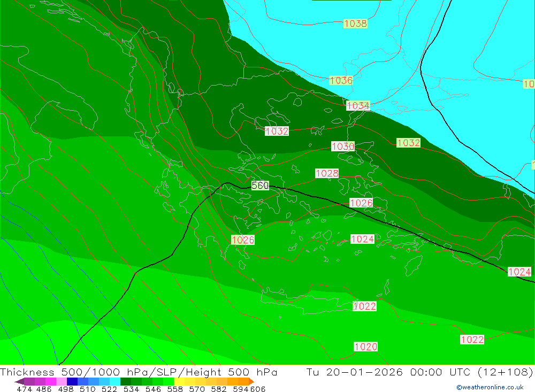Screen dimensions: 535x392
Task: Click the 486 legend scale value
Action: click(44, 389)
